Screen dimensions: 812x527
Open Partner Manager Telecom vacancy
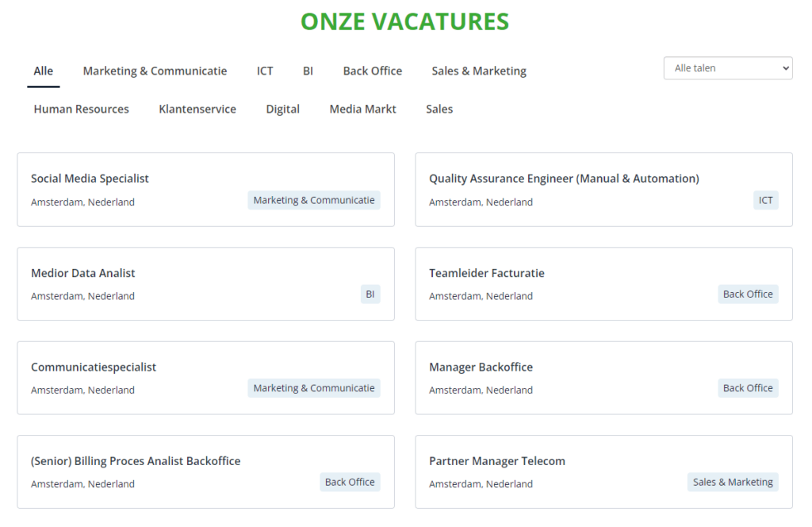[603, 472]
